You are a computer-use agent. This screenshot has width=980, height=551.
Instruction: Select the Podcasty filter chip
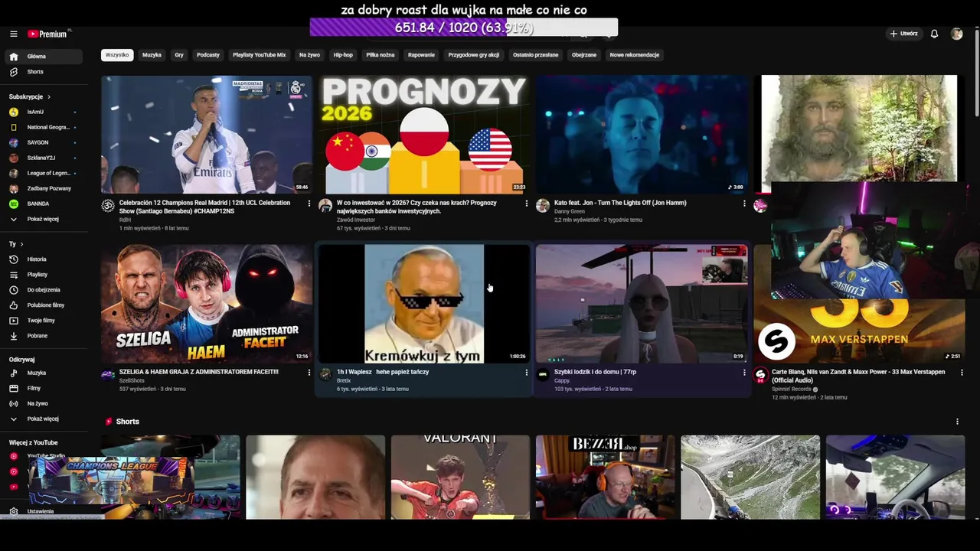(x=208, y=55)
